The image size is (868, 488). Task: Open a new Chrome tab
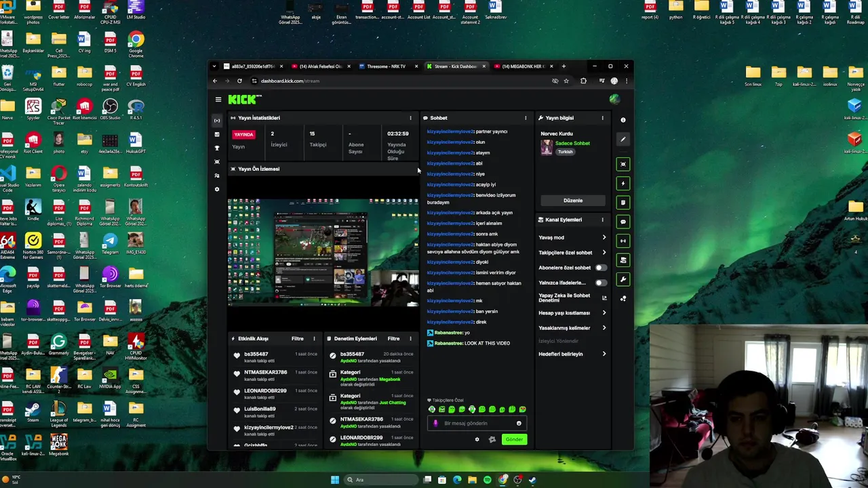click(564, 66)
